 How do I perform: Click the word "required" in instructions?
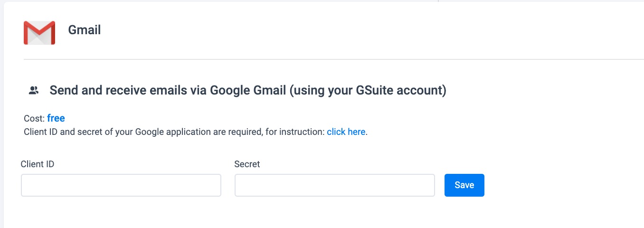coord(245,132)
